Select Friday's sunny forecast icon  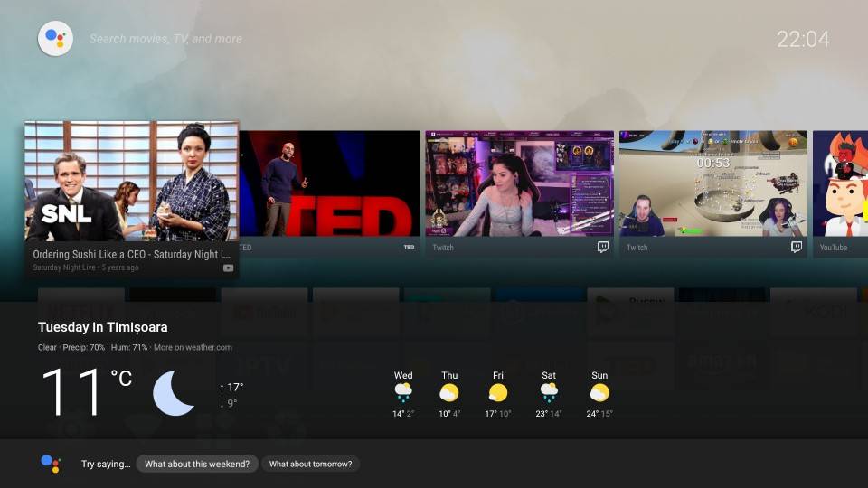[498, 392]
